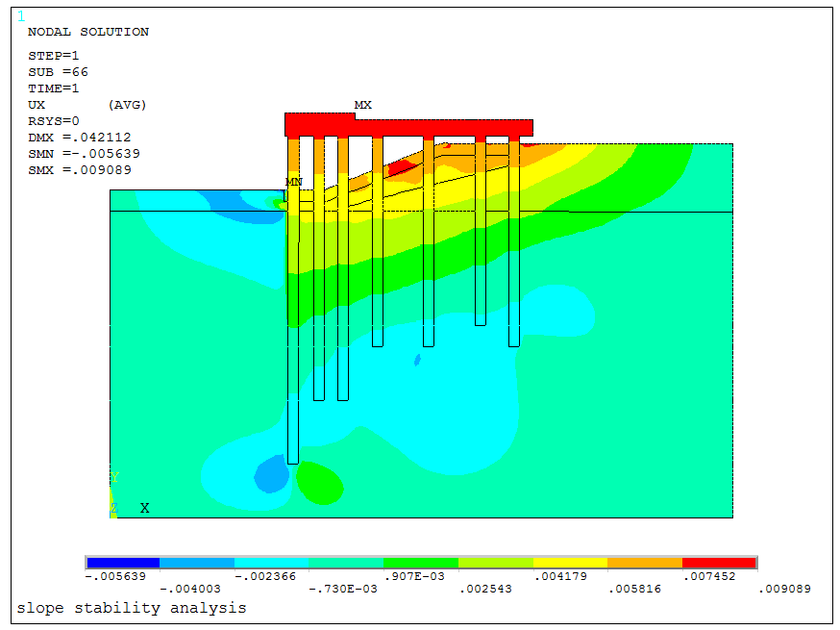Click the slope stability analysis title
The image size is (840, 630).
tap(132, 608)
